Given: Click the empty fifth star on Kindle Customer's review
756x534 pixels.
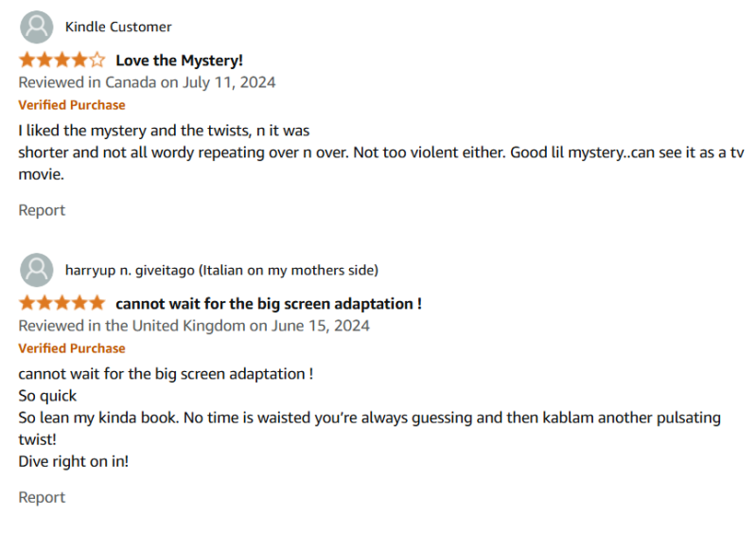Looking at the screenshot, I should tap(97, 61).
